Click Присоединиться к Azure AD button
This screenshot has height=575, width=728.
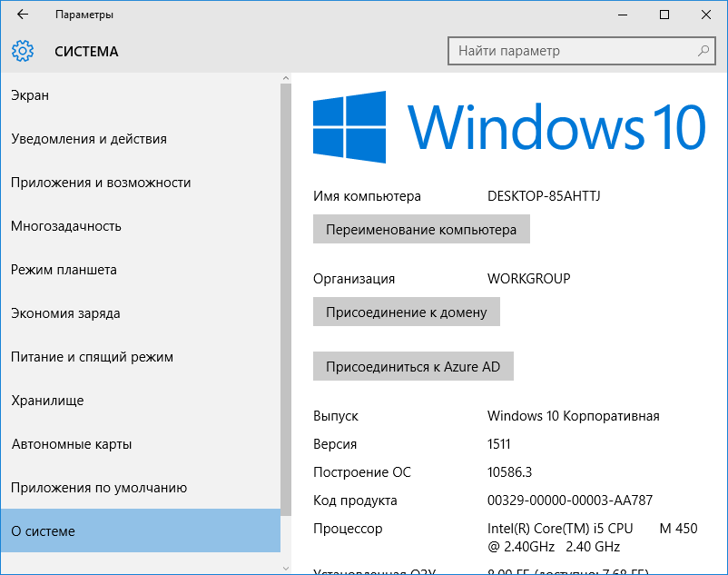coord(413,366)
